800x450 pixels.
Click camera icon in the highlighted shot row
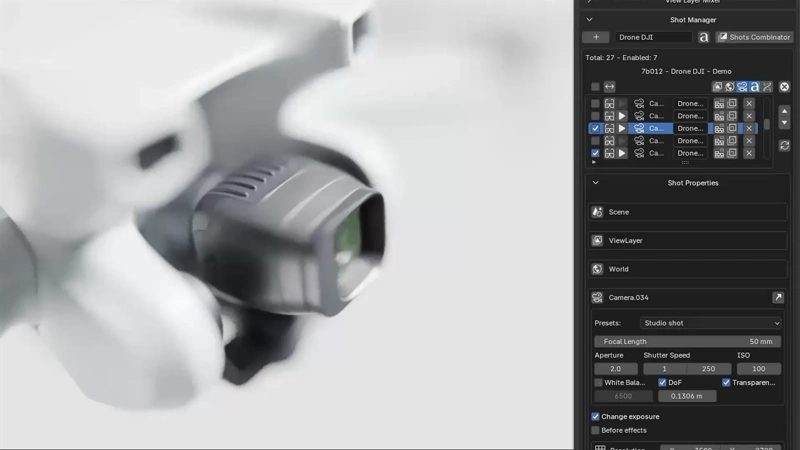639,129
